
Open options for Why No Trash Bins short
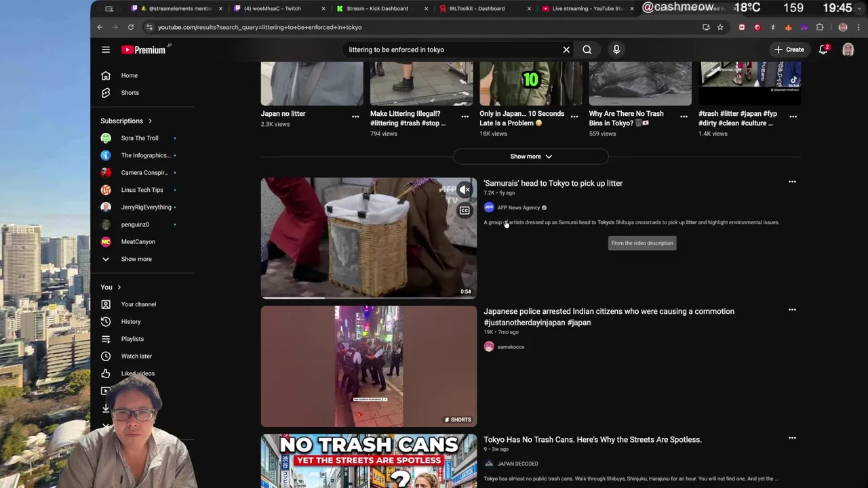[684, 117]
